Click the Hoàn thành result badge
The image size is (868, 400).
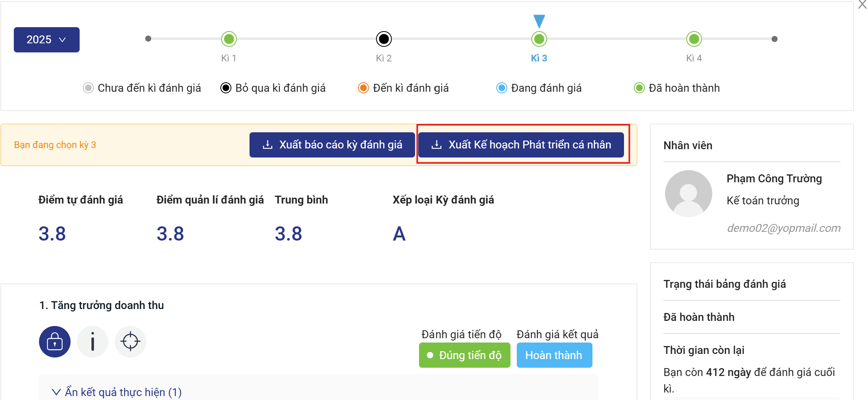pos(554,355)
